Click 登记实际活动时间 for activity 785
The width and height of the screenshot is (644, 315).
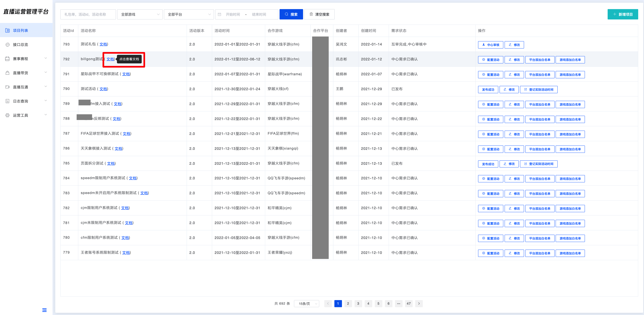[x=539, y=164]
